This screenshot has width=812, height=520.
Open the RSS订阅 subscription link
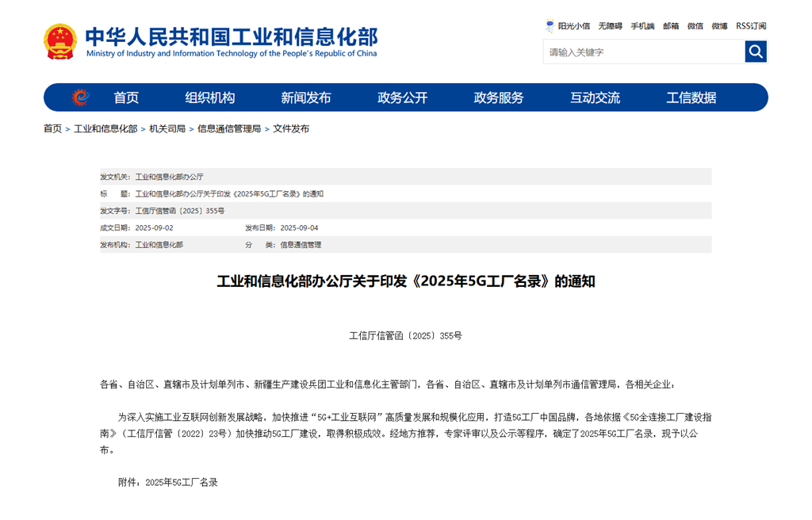750,26
